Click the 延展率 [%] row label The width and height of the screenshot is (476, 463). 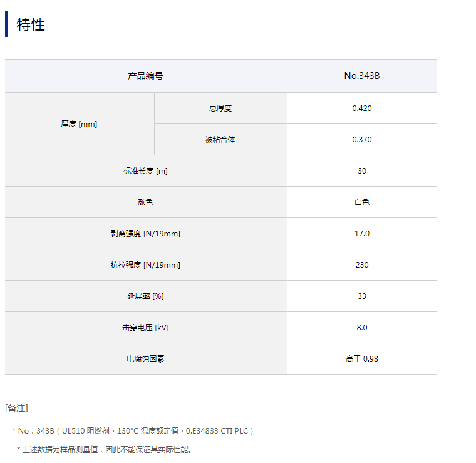coord(145,296)
